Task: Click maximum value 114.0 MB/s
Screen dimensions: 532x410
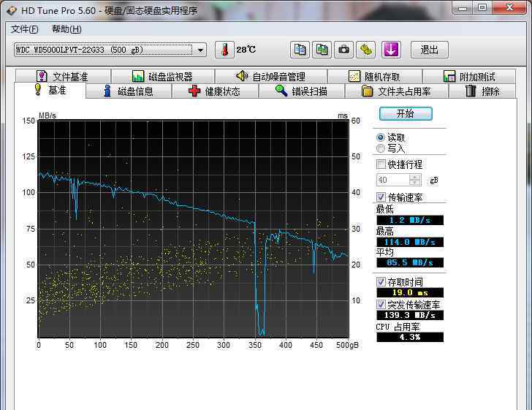Action: 410,242
